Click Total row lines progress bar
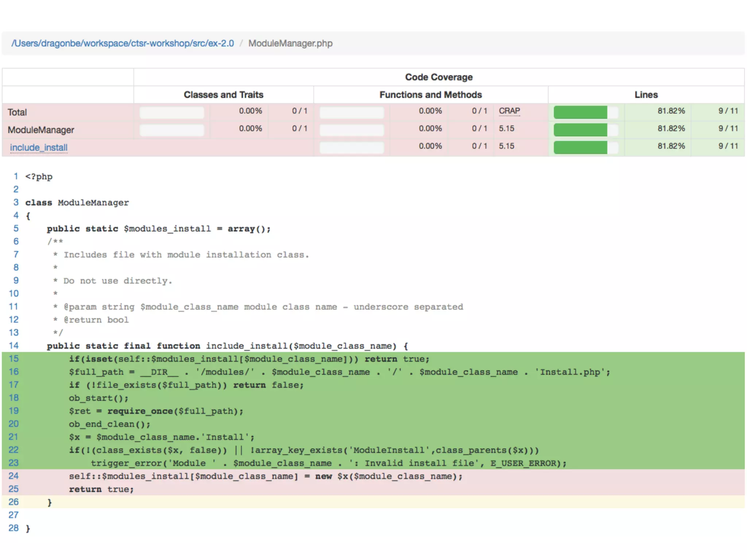Image resolution: width=747 pixels, height=560 pixels. (x=585, y=112)
